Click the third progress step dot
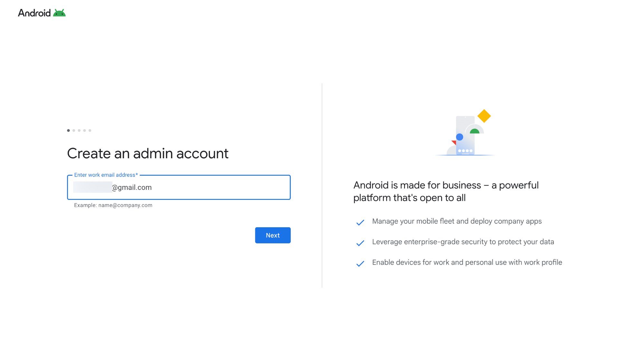 click(x=79, y=131)
